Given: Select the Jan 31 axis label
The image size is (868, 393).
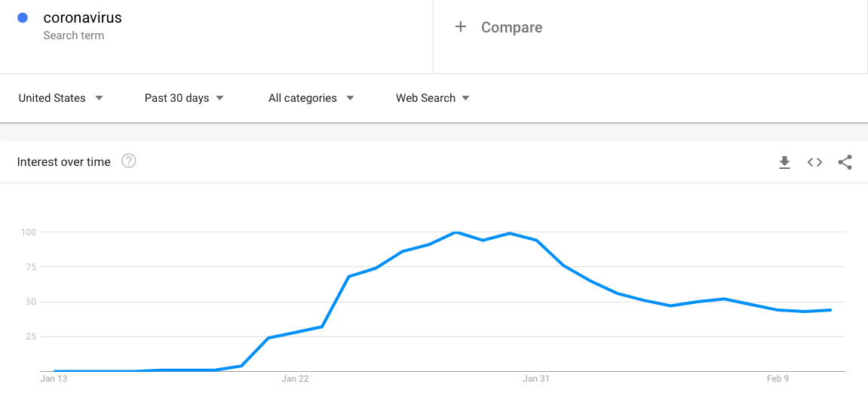Looking at the screenshot, I should (x=536, y=379).
